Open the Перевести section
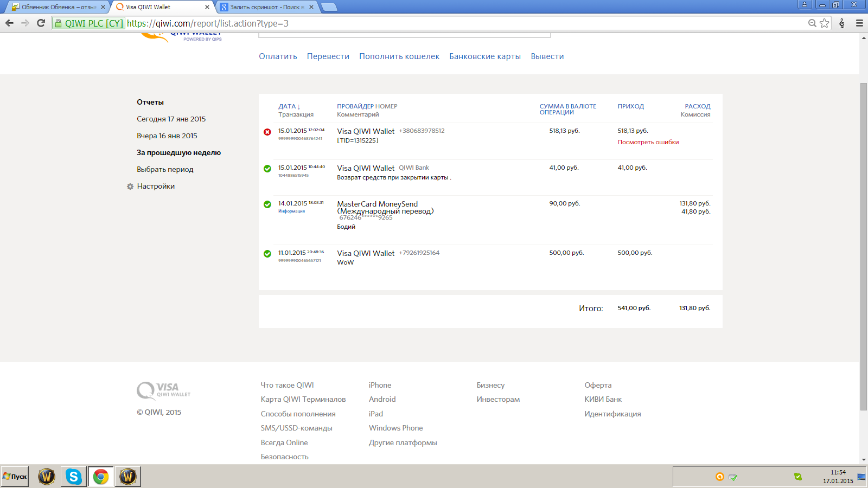The image size is (868, 488). click(328, 56)
